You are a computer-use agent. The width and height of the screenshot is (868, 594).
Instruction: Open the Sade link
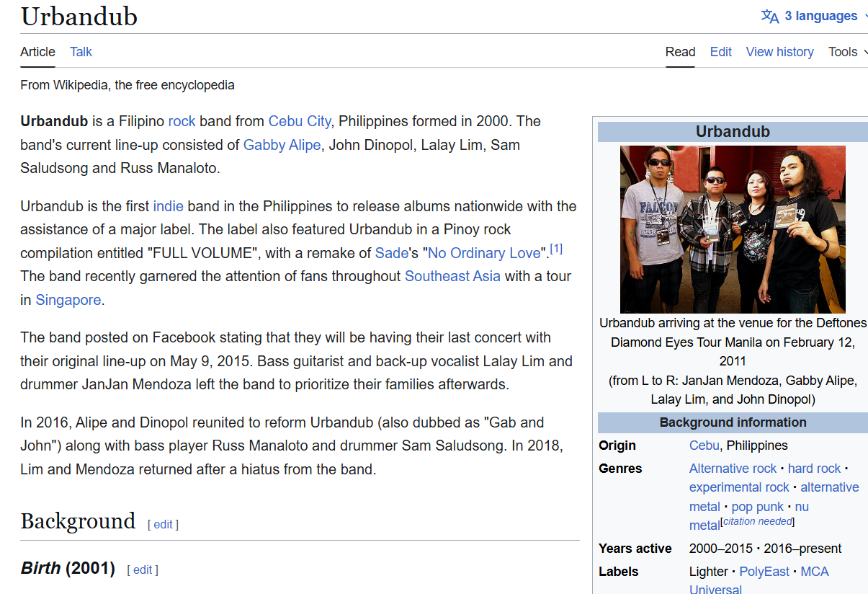click(x=392, y=253)
